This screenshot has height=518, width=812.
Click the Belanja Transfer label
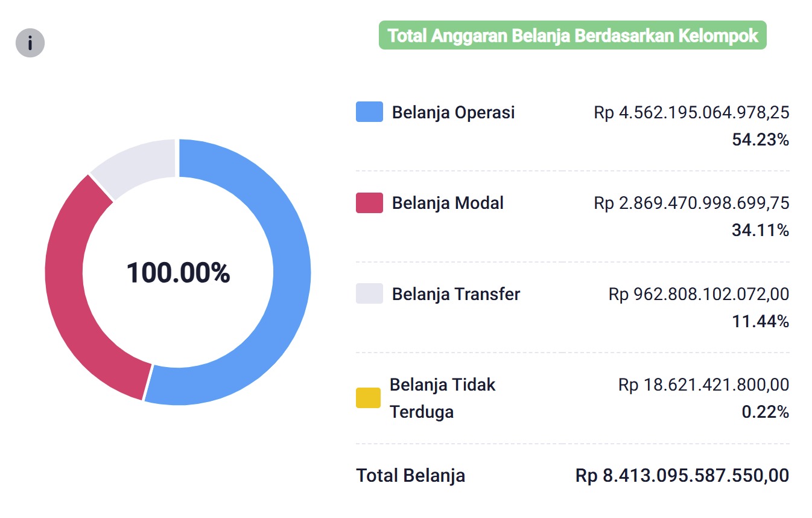coord(455,294)
